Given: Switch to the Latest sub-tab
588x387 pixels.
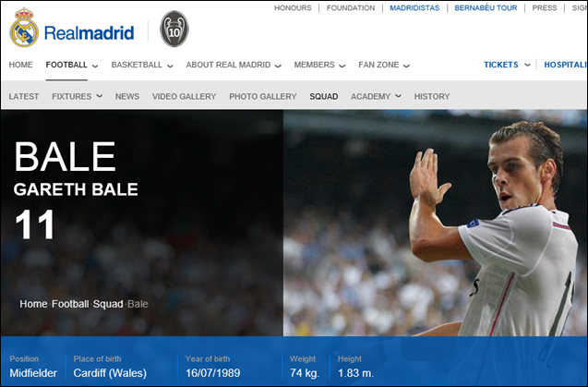Looking at the screenshot, I should pos(24,96).
